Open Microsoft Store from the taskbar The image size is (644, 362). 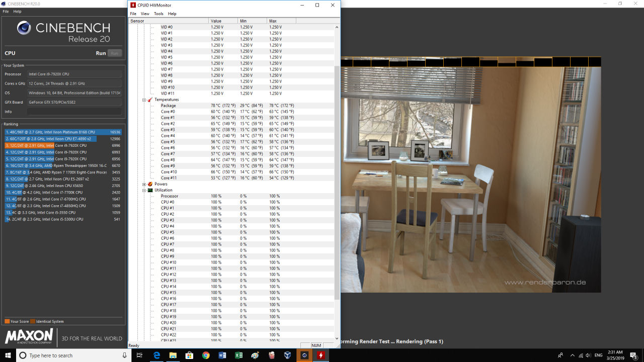click(x=189, y=355)
